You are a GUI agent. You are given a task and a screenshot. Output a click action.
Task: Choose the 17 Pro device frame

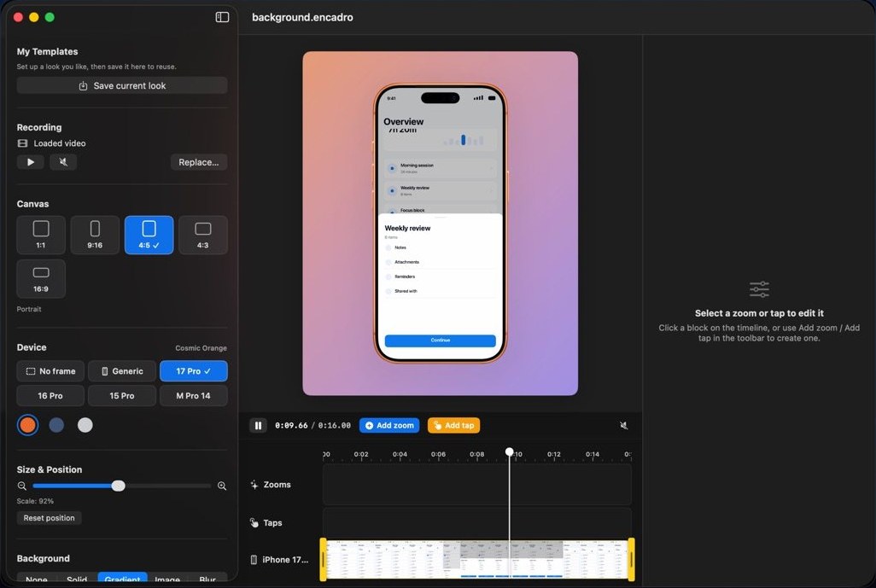tap(193, 370)
